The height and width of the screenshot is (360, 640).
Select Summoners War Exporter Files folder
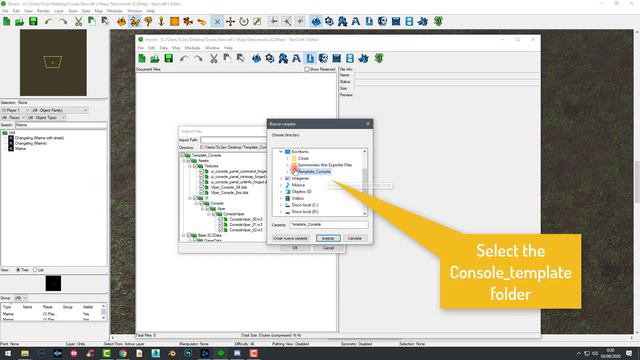coord(325,165)
